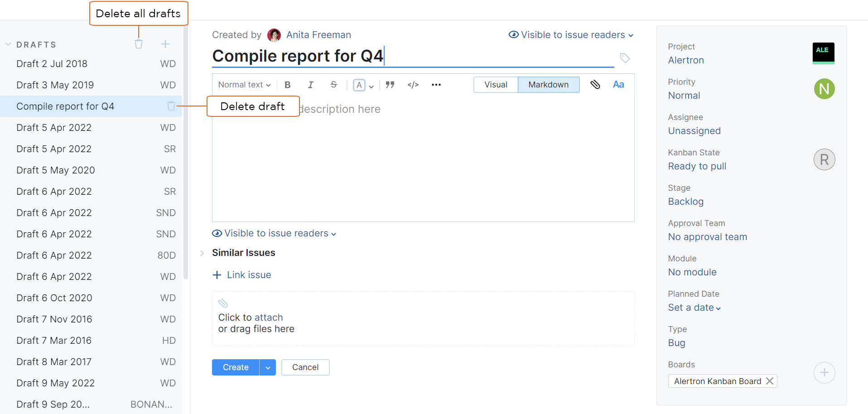
Task: Remove Alertron Kanban Board from Boards
Action: point(770,381)
